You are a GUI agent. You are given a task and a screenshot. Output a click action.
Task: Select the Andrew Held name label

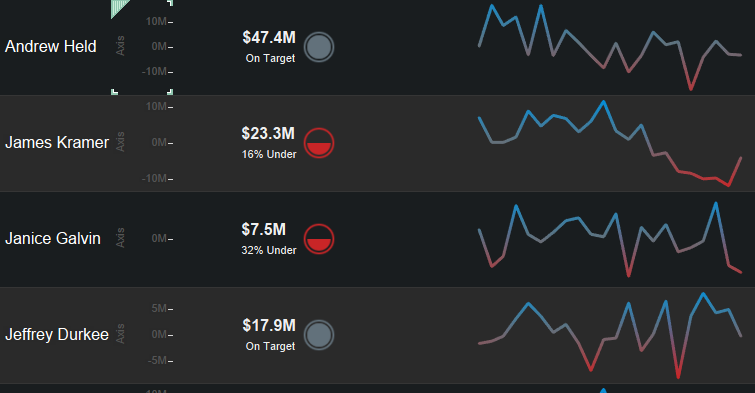(51, 47)
